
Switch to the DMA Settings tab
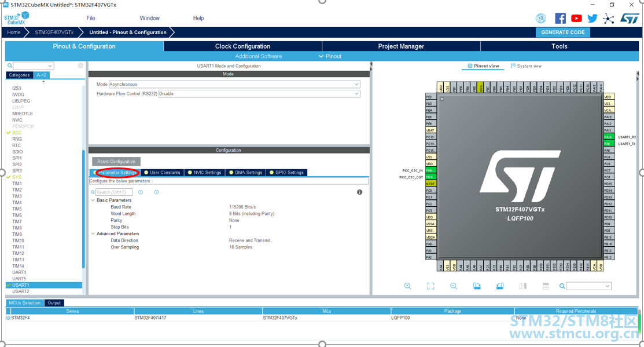click(245, 172)
